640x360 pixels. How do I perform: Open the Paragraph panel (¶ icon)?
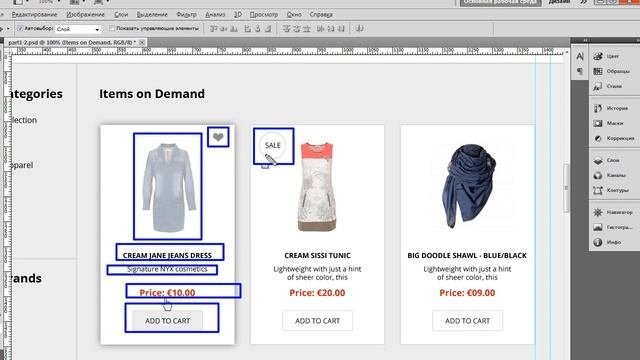pyautogui.click(x=580, y=71)
